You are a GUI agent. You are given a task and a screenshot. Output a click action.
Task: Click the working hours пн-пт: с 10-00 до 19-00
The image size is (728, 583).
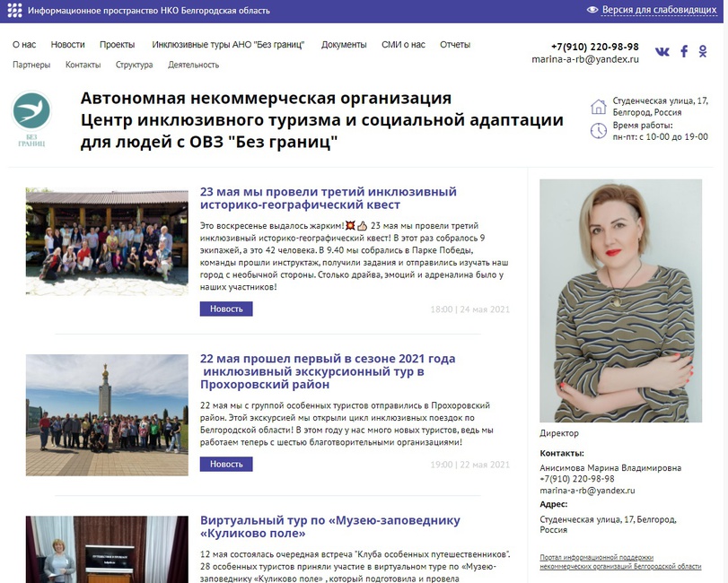pyautogui.click(x=660, y=137)
